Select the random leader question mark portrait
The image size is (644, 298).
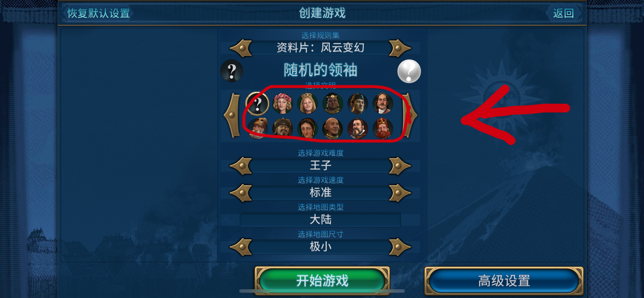pyautogui.click(x=257, y=104)
